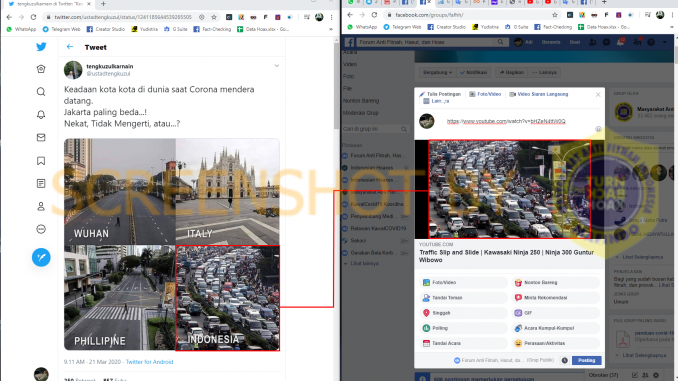Open WhatsApp bookmark in Twitter window

click(x=22, y=29)
